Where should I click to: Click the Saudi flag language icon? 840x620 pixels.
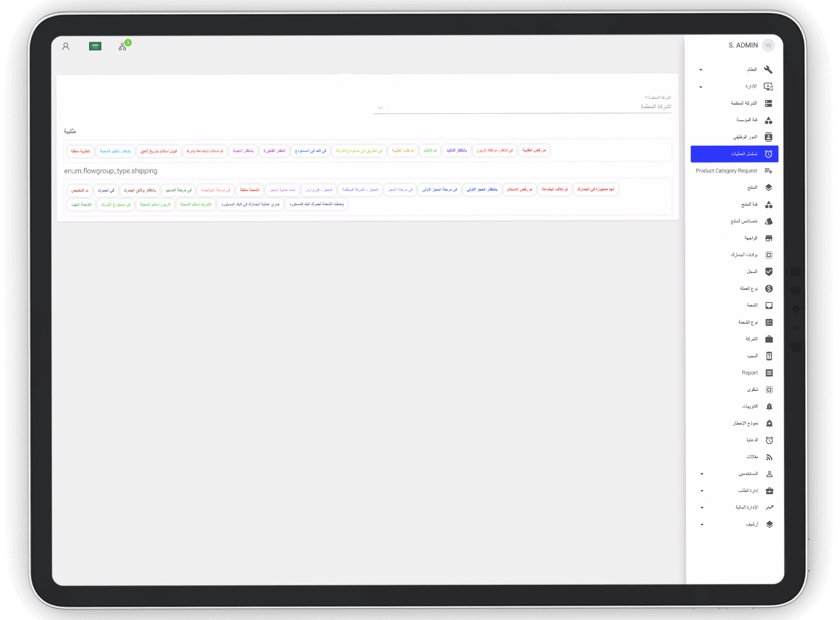(95, 46)
